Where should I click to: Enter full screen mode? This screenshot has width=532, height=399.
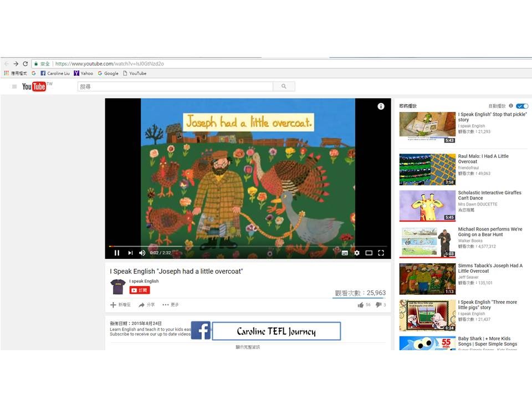(x=381, y=253)
